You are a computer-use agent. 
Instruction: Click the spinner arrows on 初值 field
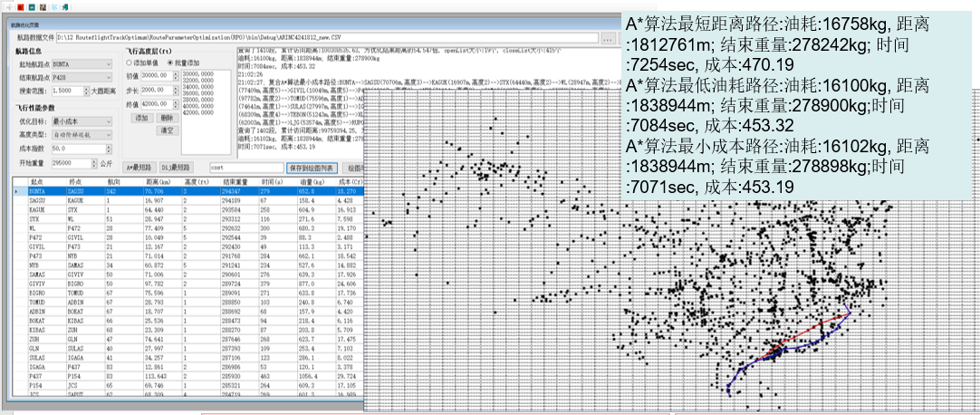(x=176, y=77)
